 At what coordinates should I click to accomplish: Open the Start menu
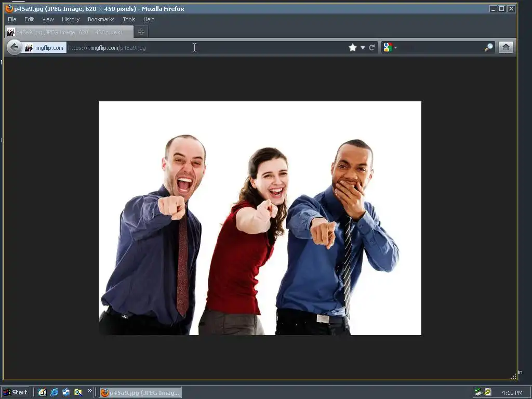point(15,392)
